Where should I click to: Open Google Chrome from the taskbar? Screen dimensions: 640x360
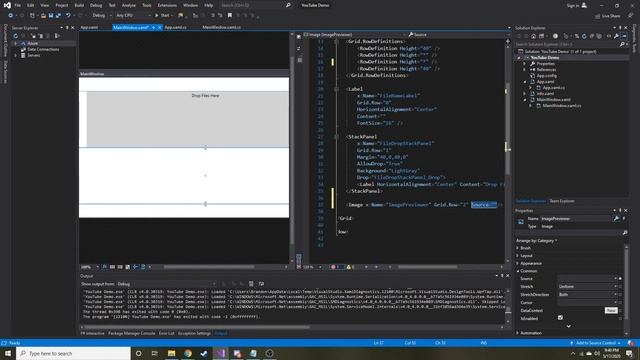point(188,353)
